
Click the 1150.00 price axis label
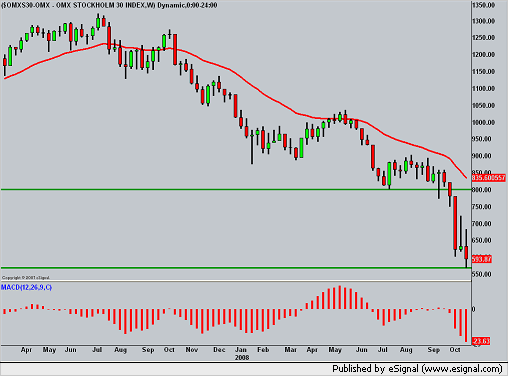pyautogui.click(x=483, y=71)
